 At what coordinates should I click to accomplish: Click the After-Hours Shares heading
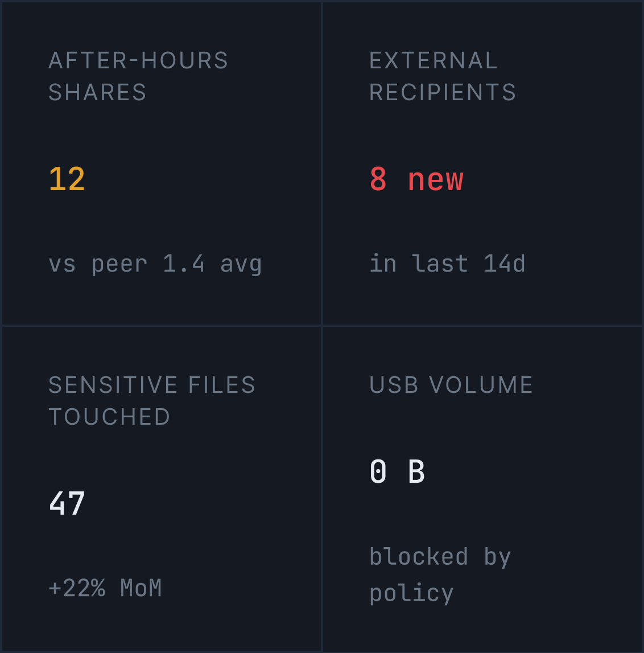[x=138, y=76]
